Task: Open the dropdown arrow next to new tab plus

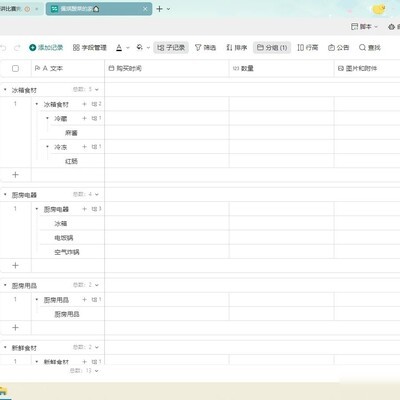Action: [168, 9]
